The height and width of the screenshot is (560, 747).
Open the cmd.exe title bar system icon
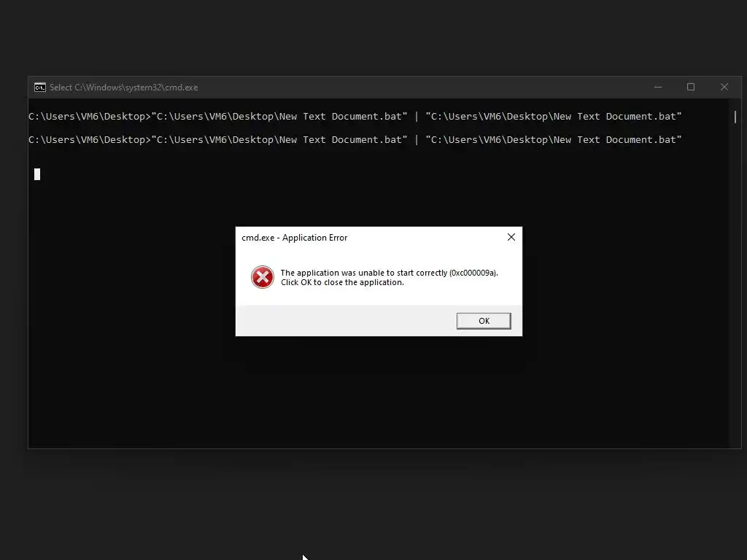40,87
